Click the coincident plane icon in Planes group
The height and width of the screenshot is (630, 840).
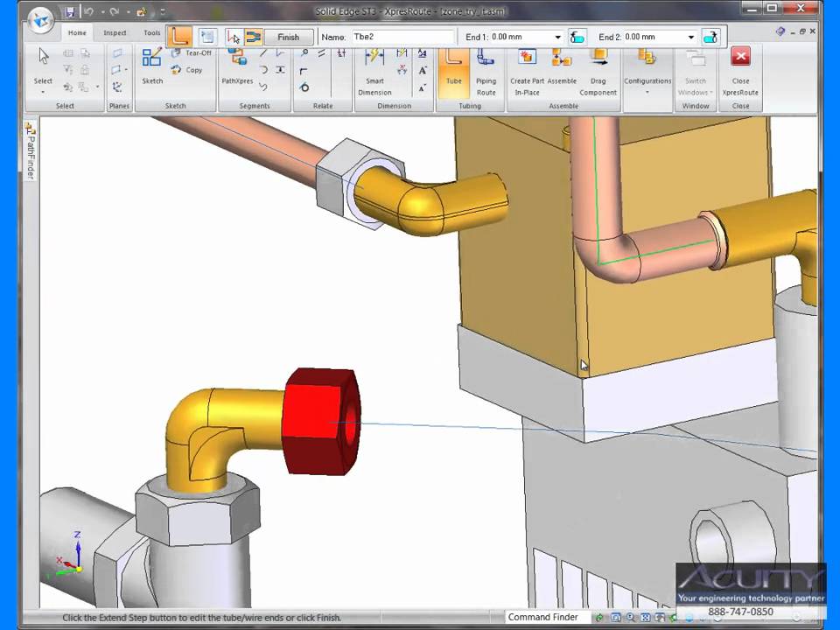pos(116,53)
